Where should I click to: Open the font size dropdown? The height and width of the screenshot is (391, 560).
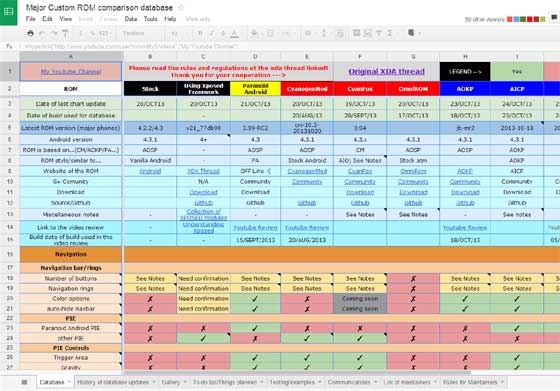pyautogui.click(x=178, y=33)
